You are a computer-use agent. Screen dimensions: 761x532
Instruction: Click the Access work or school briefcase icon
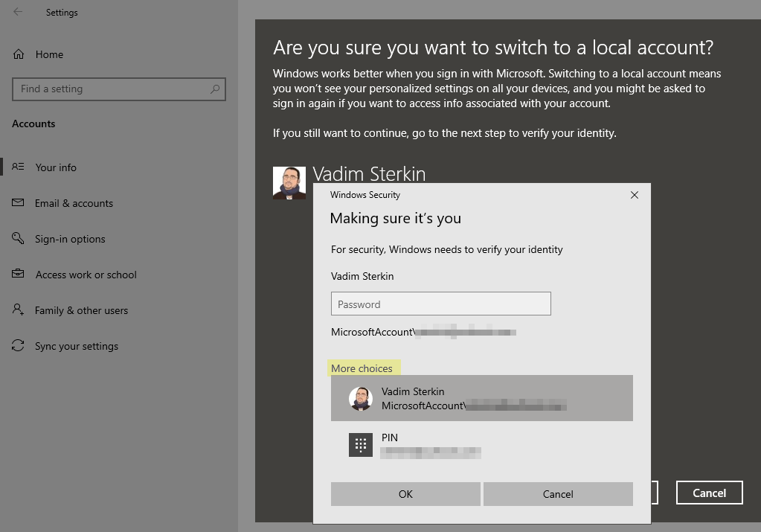[18, 274]
